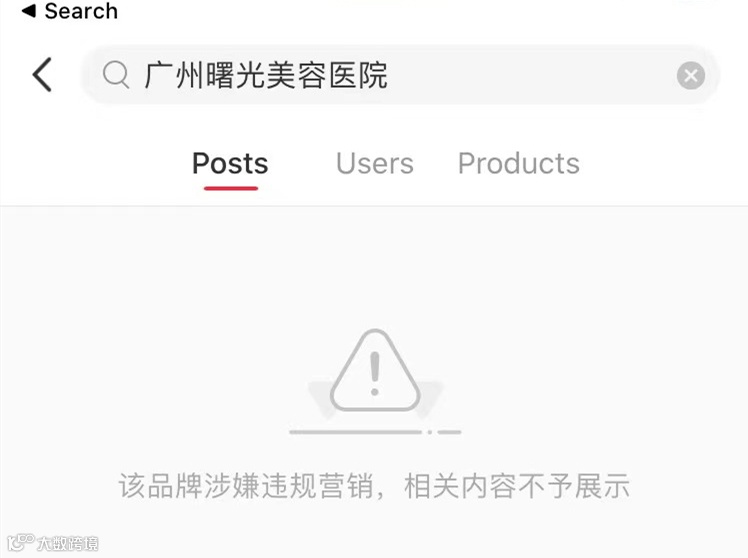
Task: Click the 该品牌涉嫌违规营销 notice text
Action: point(246,486)
